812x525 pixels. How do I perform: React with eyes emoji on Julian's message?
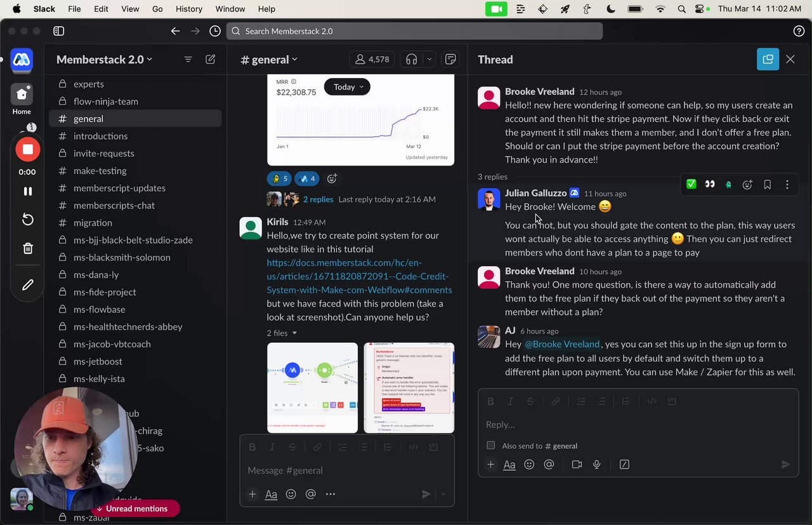[x=710, y=184]
